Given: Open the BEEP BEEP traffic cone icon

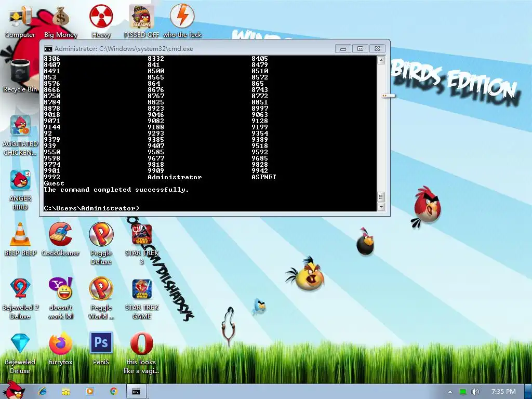Looking at the screenshot, I should coord(20,239).
